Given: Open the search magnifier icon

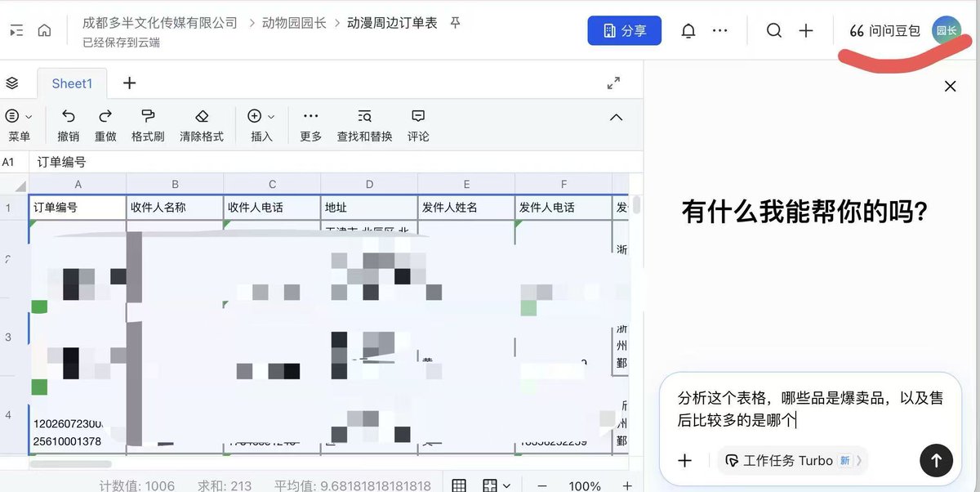Looking at the screenshot, I should pos(774,30).
